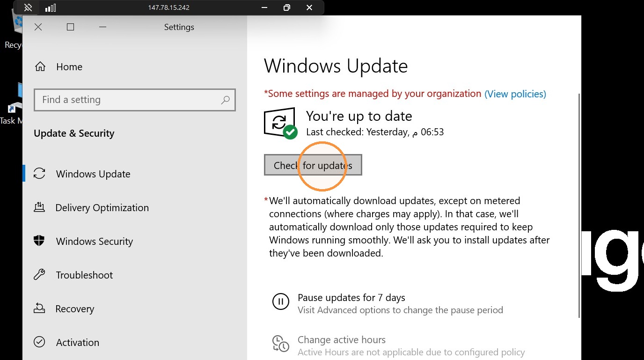The height and width of the screenshot is (360, 644).
Task: Click the Troubleshoot wrench icon
Action: (x=39, y=275)
